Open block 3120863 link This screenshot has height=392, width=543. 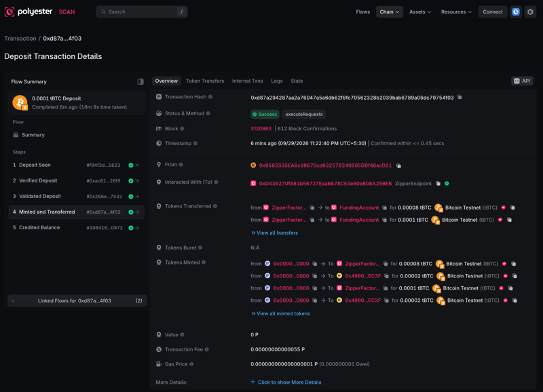[261, 129]
